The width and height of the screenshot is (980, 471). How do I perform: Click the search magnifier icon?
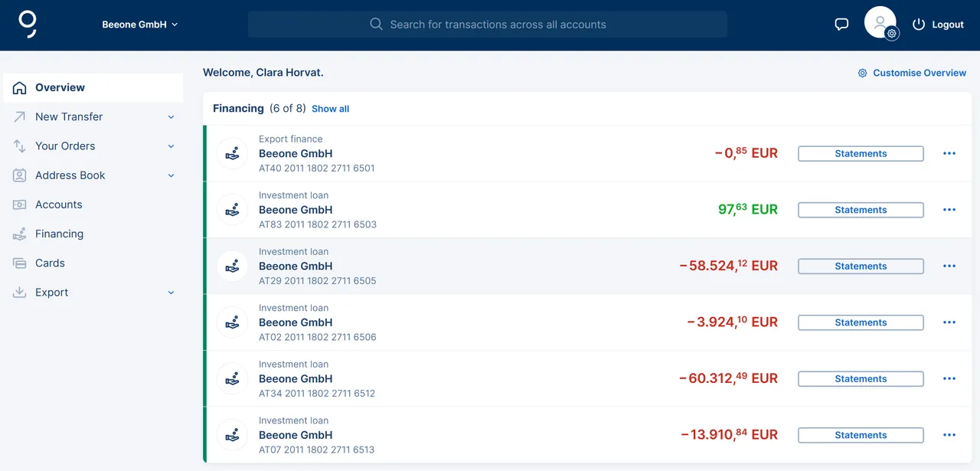click(376, 25)
